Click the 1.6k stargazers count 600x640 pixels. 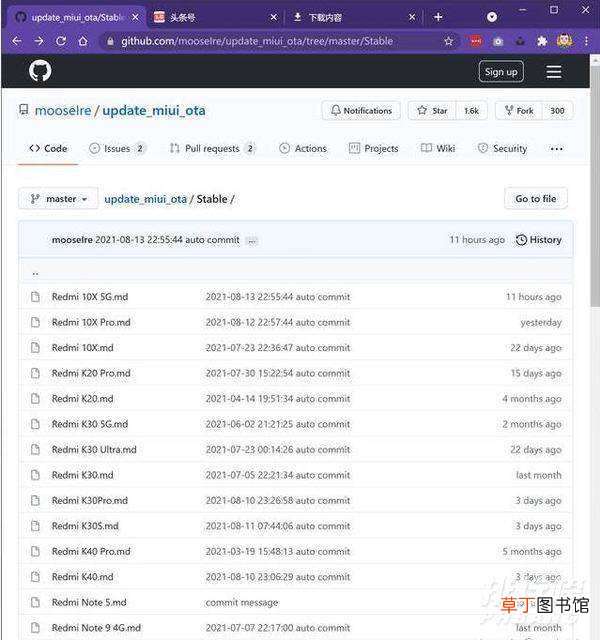point(471,111)
